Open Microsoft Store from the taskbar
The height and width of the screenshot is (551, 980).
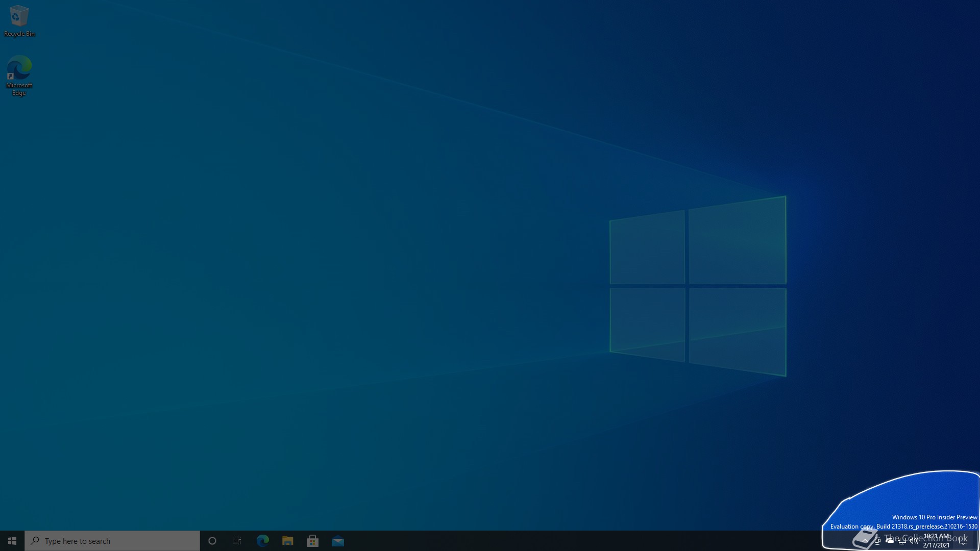[312, 541]
